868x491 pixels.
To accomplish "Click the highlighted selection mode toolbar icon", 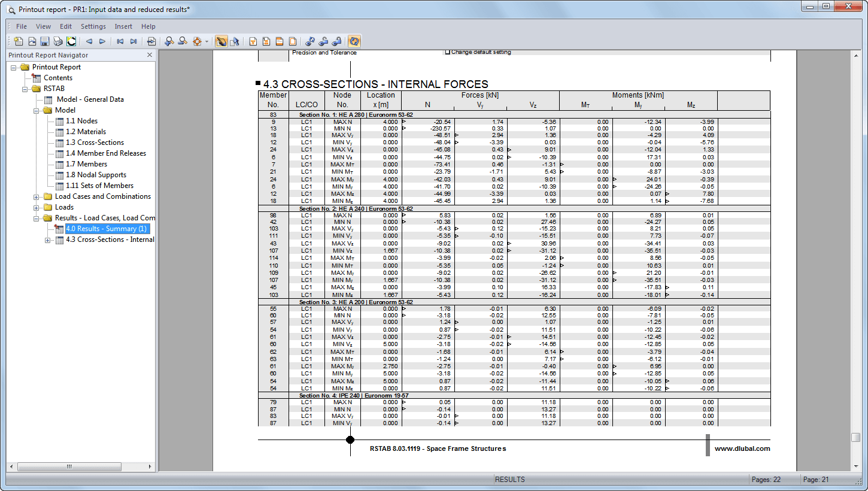I will pos(220,41).
